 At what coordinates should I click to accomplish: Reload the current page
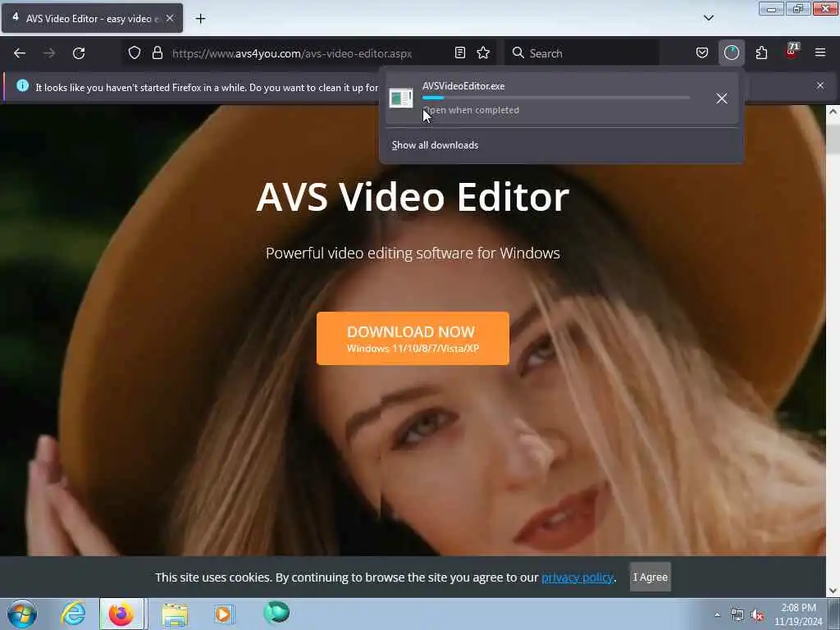79,53
